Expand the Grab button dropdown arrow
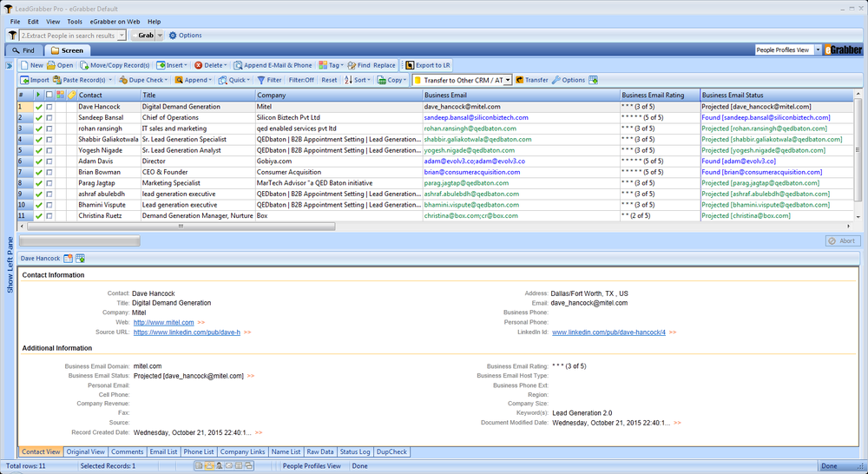The height and width of the screenshot is (474, 868). tap(160, 36)
